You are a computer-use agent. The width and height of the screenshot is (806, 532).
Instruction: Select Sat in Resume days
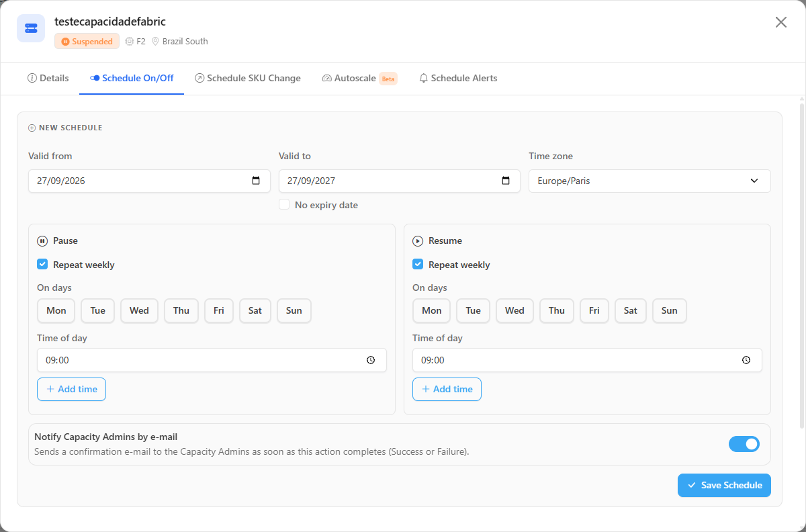click(x=631, y=310)
